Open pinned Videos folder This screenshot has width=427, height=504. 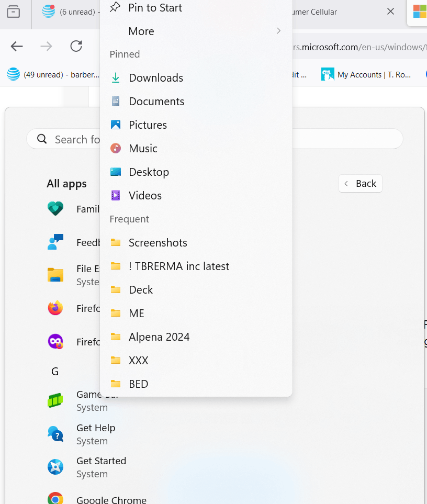point(196,195)
